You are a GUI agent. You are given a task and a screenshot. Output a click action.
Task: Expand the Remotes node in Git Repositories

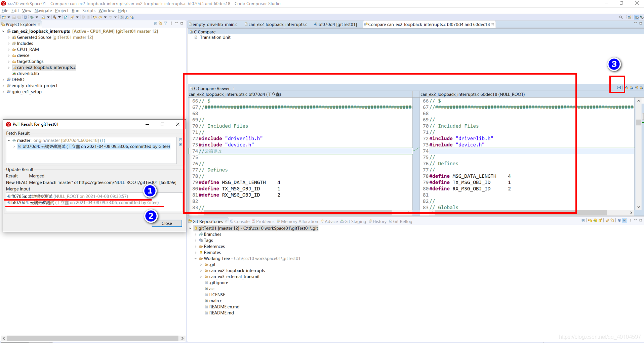[x=196, y=252]
